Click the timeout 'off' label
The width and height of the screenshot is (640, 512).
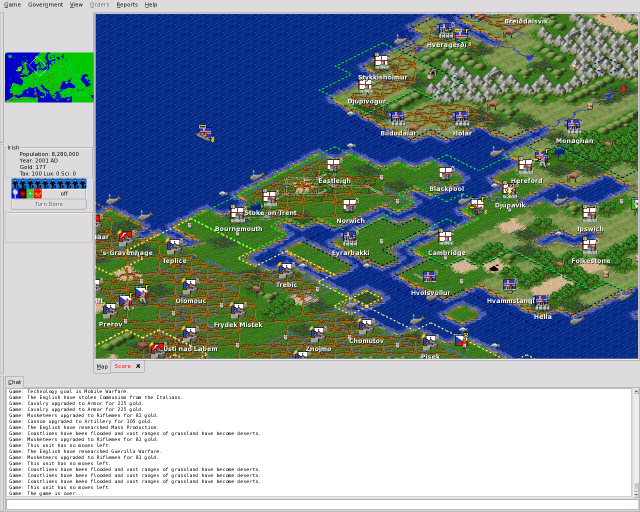coord(64,194)
